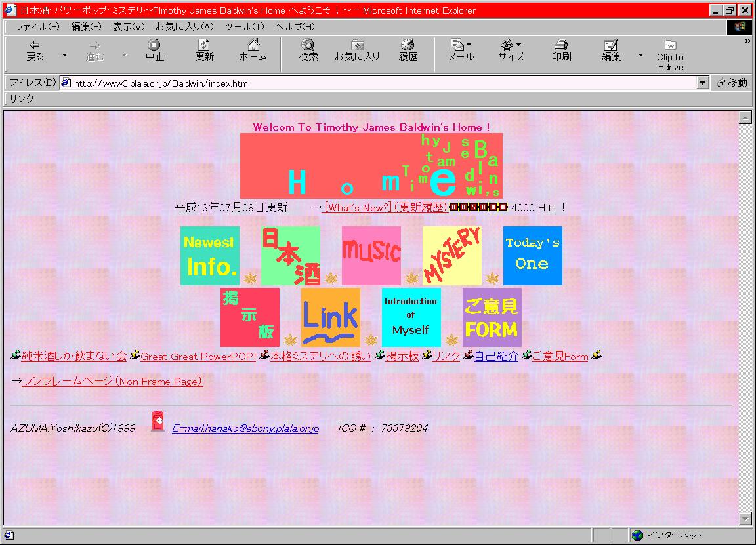
Task: Open the Back (戻る) button history dropdown
Action: [64, 55]
